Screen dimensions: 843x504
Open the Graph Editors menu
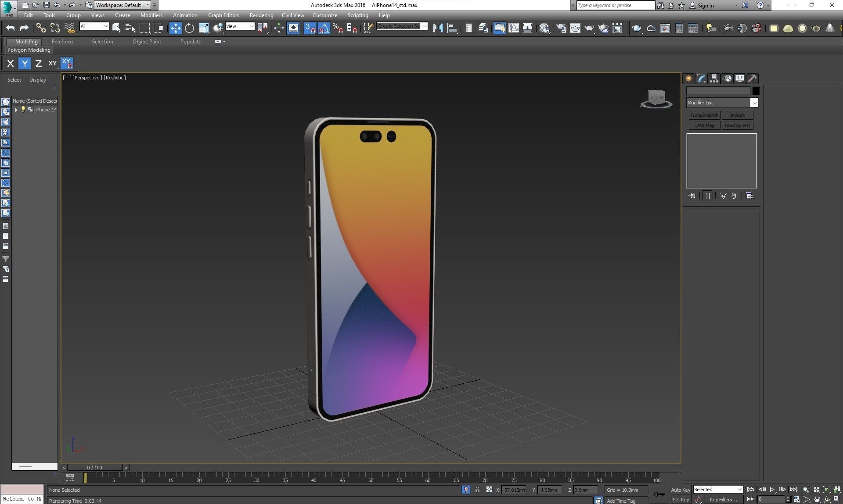tap(223, 15)
